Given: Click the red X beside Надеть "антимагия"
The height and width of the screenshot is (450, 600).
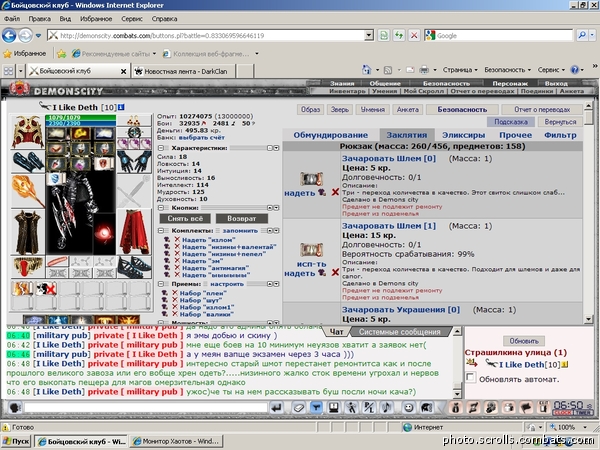Looking at the screenshot, I should click(x=177, y=268).
